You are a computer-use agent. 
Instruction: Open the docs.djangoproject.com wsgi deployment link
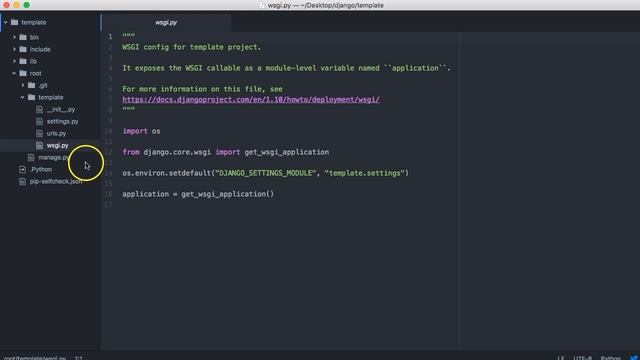[251, 100]
